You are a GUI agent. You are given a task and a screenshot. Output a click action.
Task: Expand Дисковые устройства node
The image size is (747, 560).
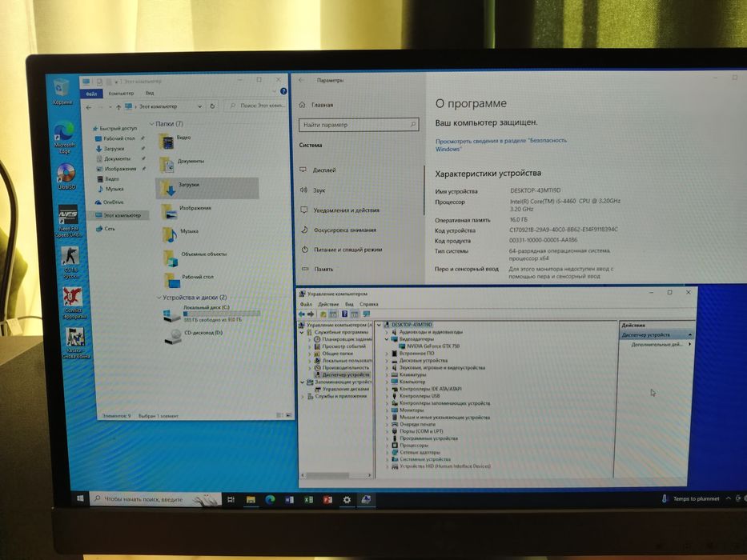[387, 361]
